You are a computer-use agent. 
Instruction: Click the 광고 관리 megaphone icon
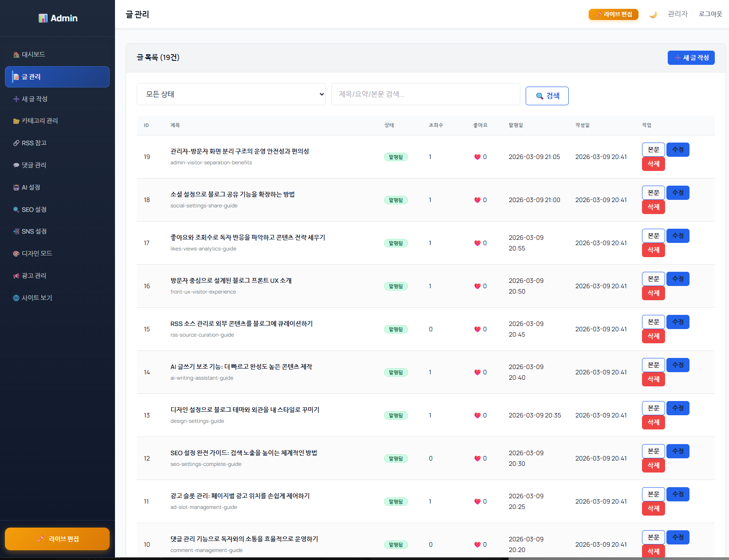16,276
